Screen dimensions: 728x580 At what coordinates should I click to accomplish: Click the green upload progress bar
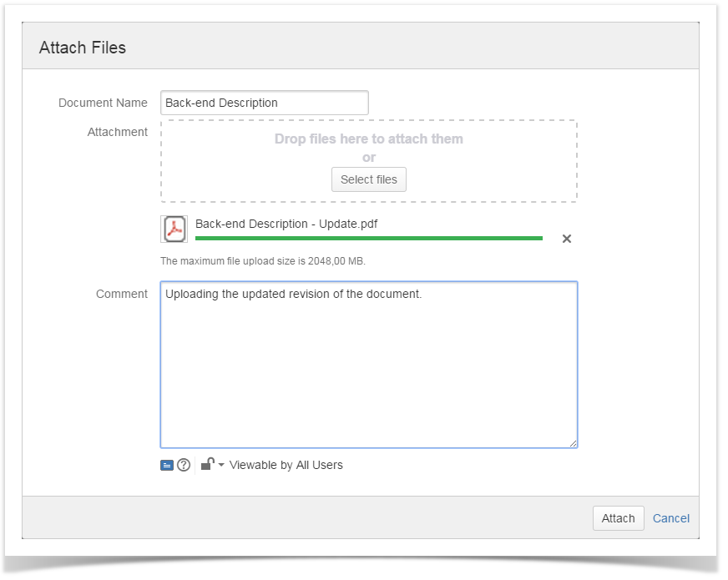click(368, 238)
